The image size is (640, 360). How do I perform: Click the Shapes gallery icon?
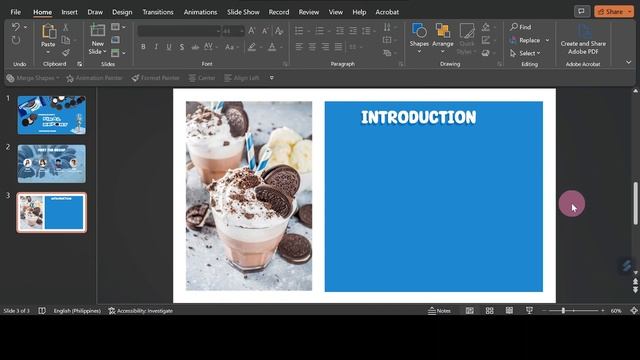click(x=419, y=31)
